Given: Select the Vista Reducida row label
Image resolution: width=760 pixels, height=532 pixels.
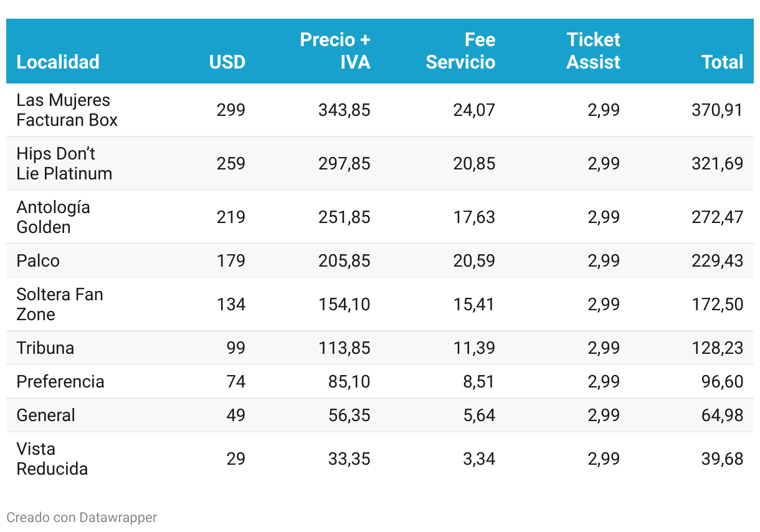Looking at the screenshot, I should [52, 459].
